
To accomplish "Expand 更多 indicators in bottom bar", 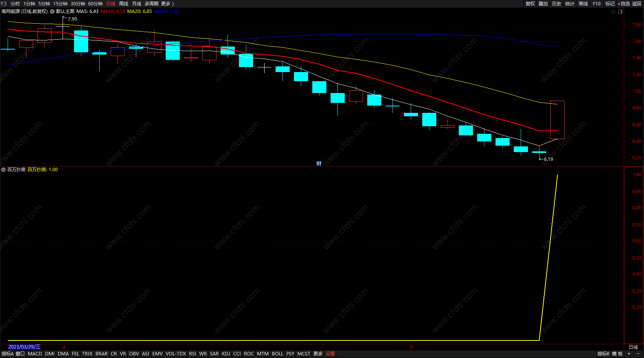I will [x=318, y=354].
